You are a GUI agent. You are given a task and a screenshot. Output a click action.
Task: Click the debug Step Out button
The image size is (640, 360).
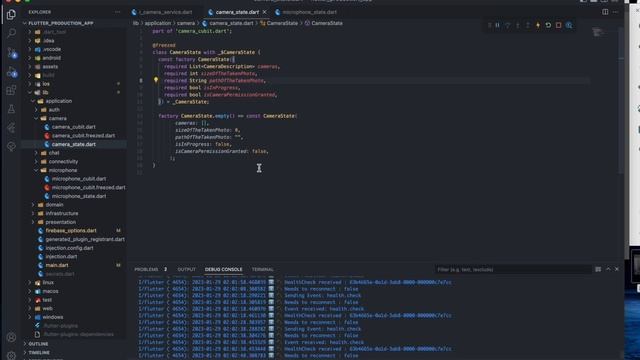pyautogui.click(x=528, y=25)
